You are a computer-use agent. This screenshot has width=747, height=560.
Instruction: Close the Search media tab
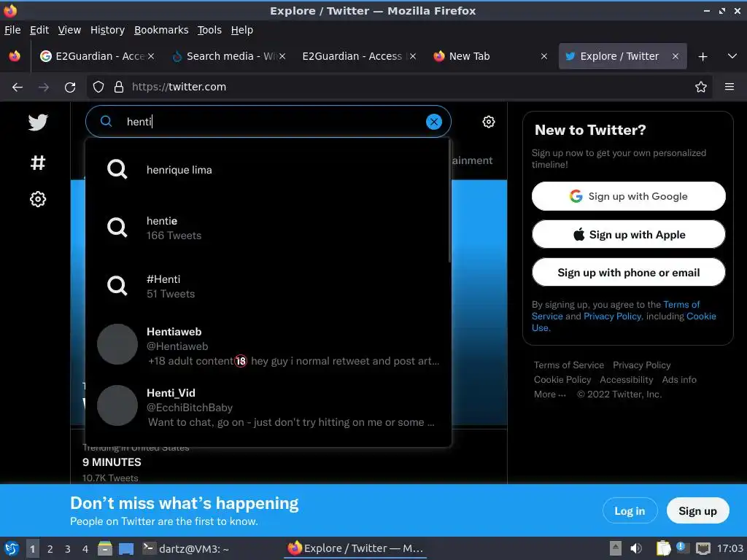282,56
